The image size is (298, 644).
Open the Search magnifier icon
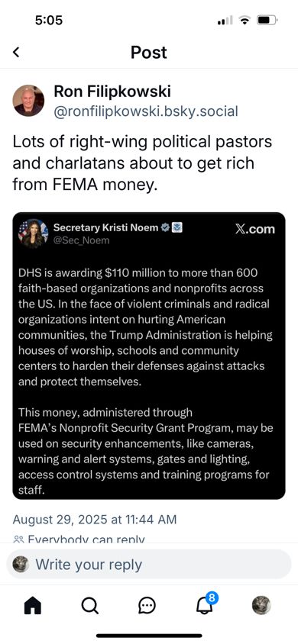(x=89, y=605)
